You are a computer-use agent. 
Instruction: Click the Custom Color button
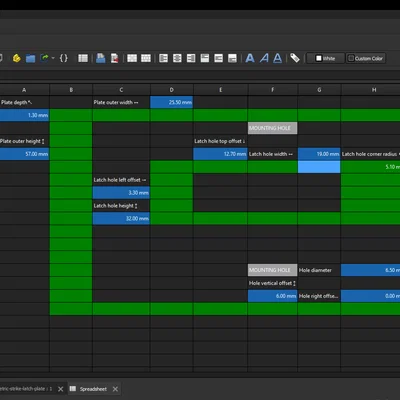(x=366, y=58)
